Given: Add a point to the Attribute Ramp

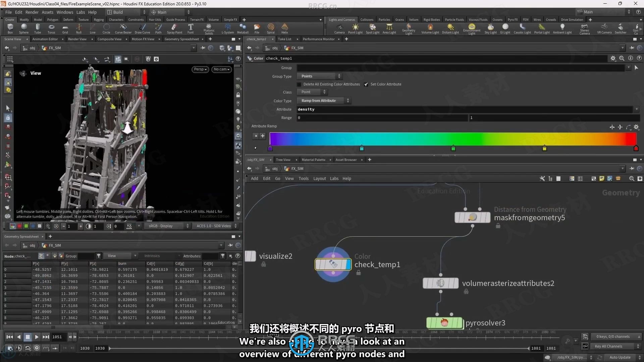Looking at the screenshot, I should tap(263, 136).
